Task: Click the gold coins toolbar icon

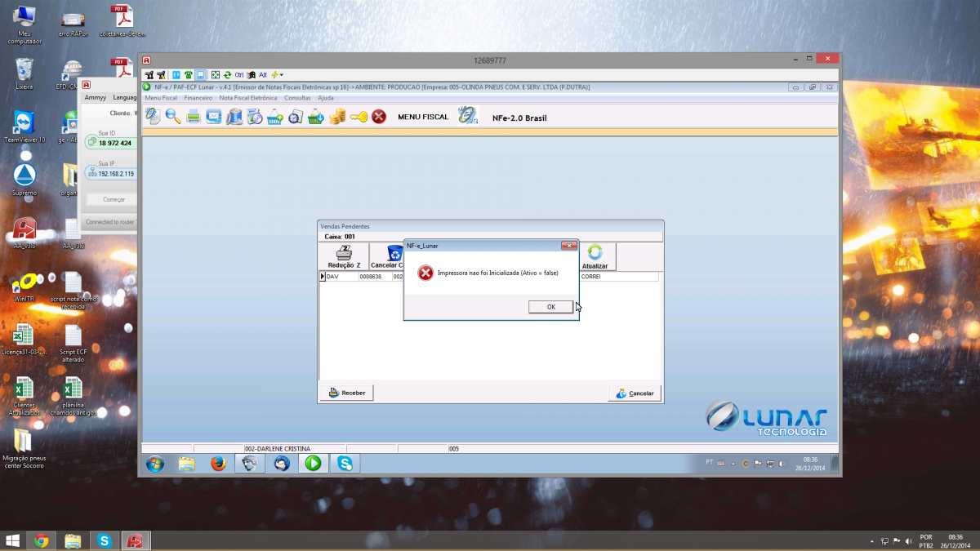Action: click(337, 116)
